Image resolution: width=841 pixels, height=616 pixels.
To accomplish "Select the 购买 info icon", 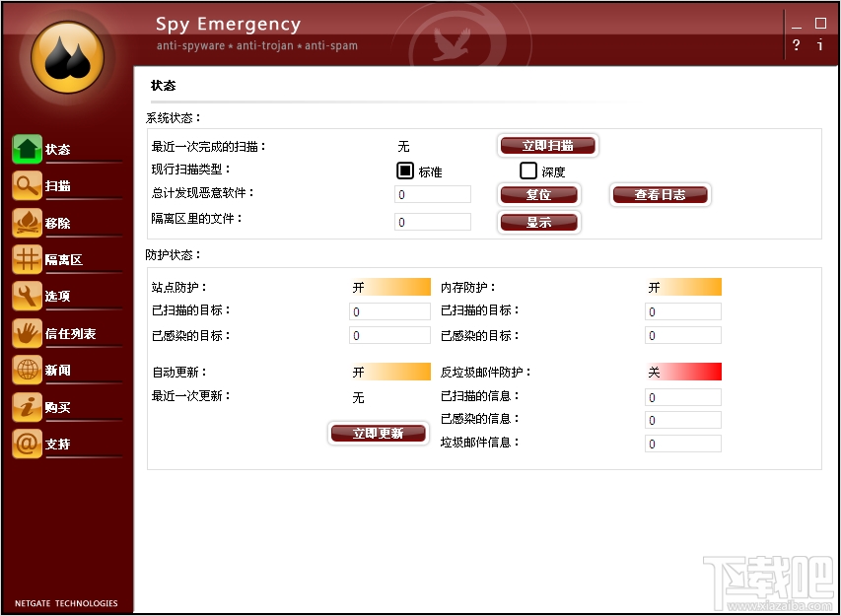I will pyautogui.click(x=27, y=407).
